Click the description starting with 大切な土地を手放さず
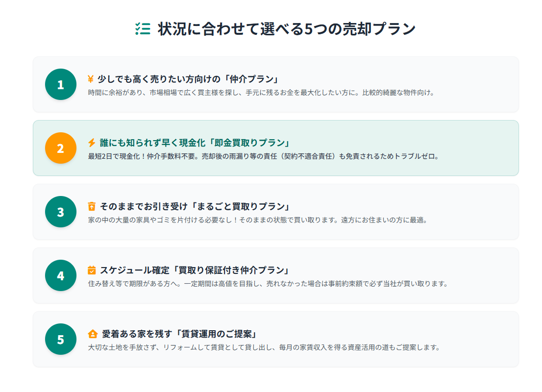The height and width of the screenshot is (392, 542). [264, 347]
